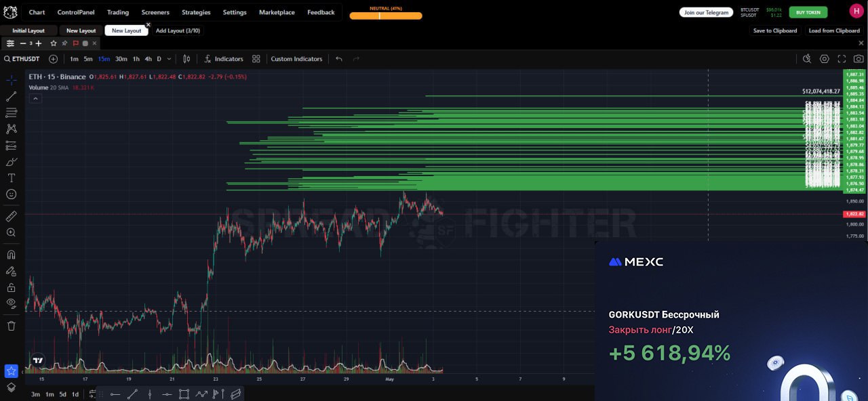Toggle magnet mode in left toolbar
Viewport: 868px width, 401px height.
pyautogui.click(x=11, y=255)
